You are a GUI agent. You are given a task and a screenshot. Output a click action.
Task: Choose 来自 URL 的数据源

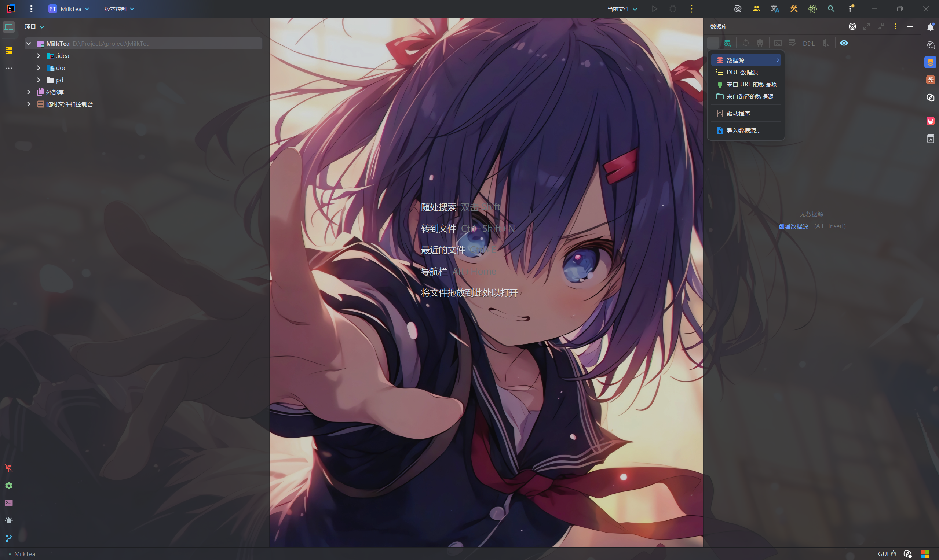tap(746, 85)
